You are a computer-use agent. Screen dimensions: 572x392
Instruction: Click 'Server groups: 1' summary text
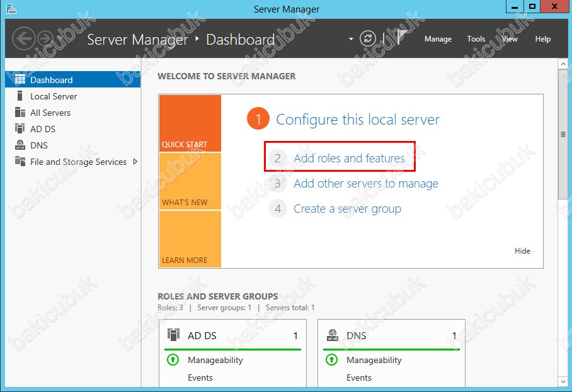pyautogui.click(x=224, y=308)
